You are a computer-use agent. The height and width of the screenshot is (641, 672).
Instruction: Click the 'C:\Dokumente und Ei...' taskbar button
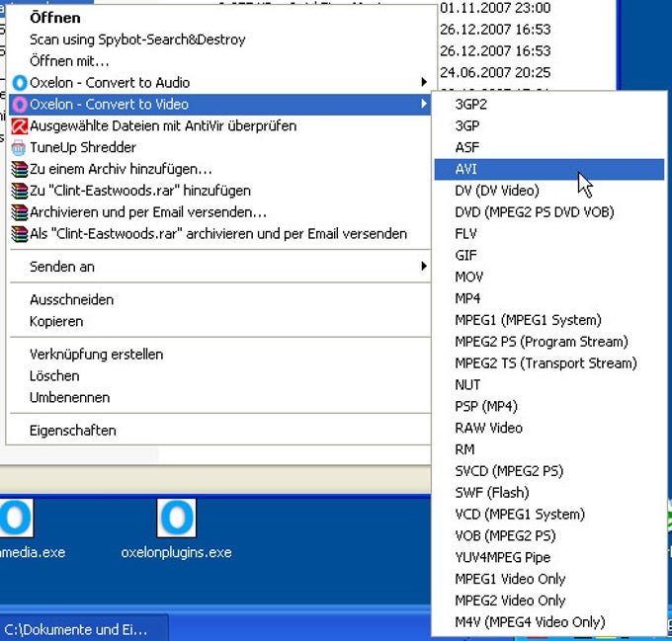point(84,629)
